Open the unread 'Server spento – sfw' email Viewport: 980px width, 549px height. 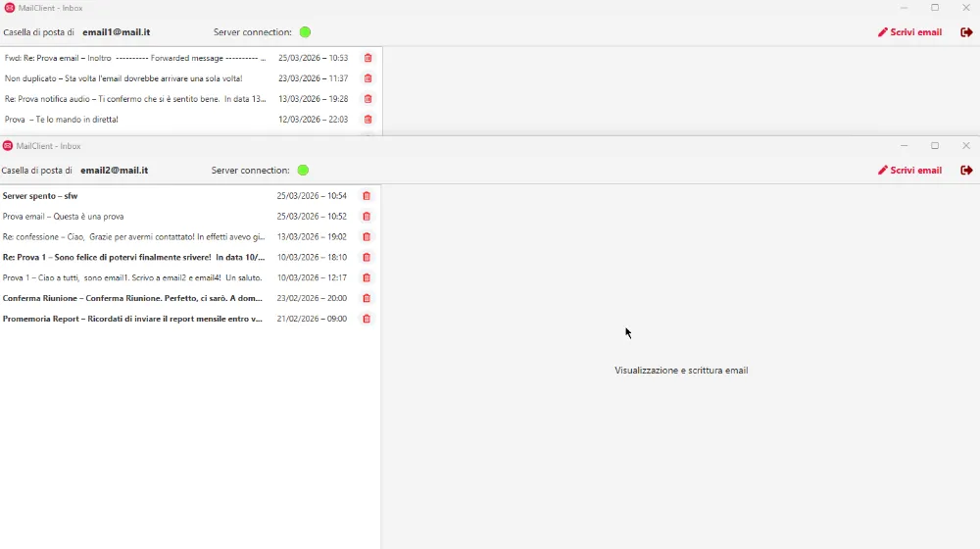[190, 196]
